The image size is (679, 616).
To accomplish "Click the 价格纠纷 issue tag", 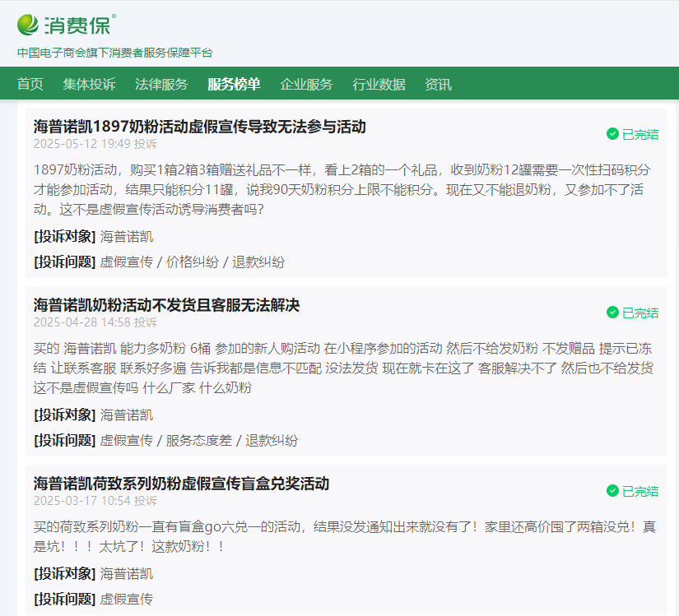I will pyautogui.click(x=193, y=262).
